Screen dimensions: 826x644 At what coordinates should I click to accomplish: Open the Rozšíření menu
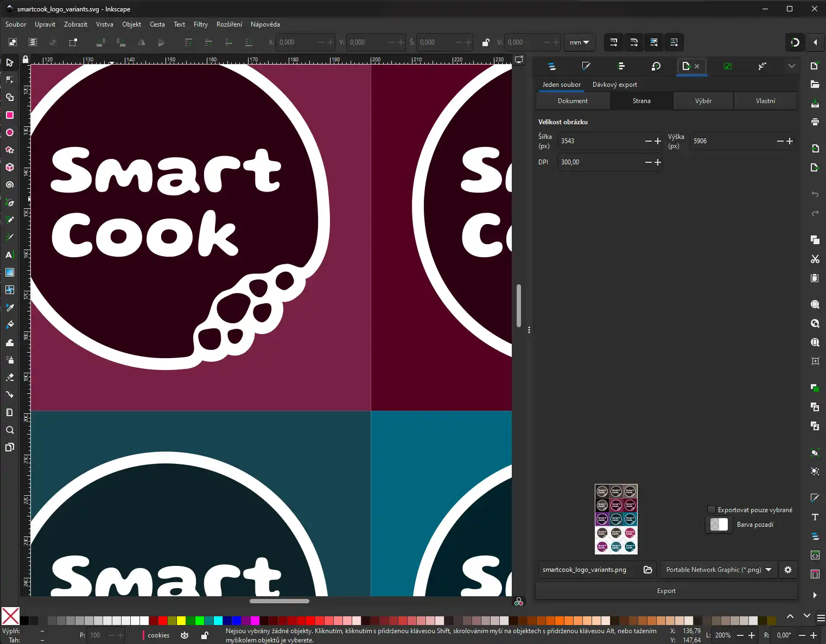click(229, 24)
